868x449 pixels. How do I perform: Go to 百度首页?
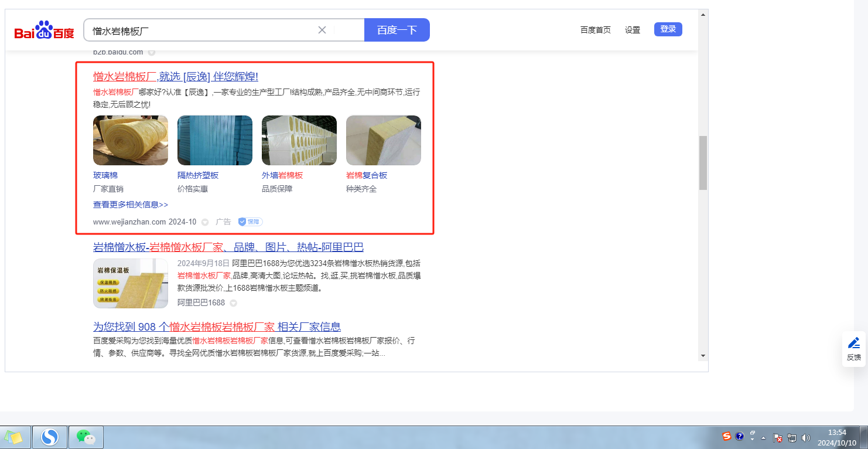pyautogui.click(x=596, y=30)
